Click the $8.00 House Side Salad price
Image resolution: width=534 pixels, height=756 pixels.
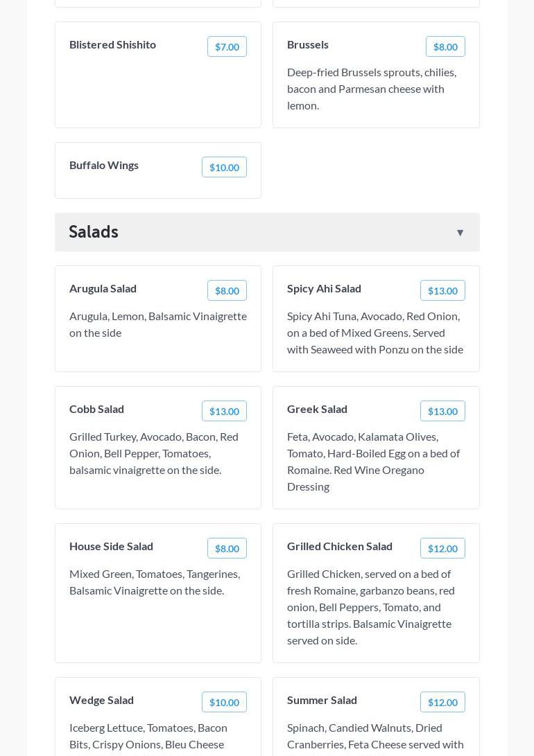(227, 548)
